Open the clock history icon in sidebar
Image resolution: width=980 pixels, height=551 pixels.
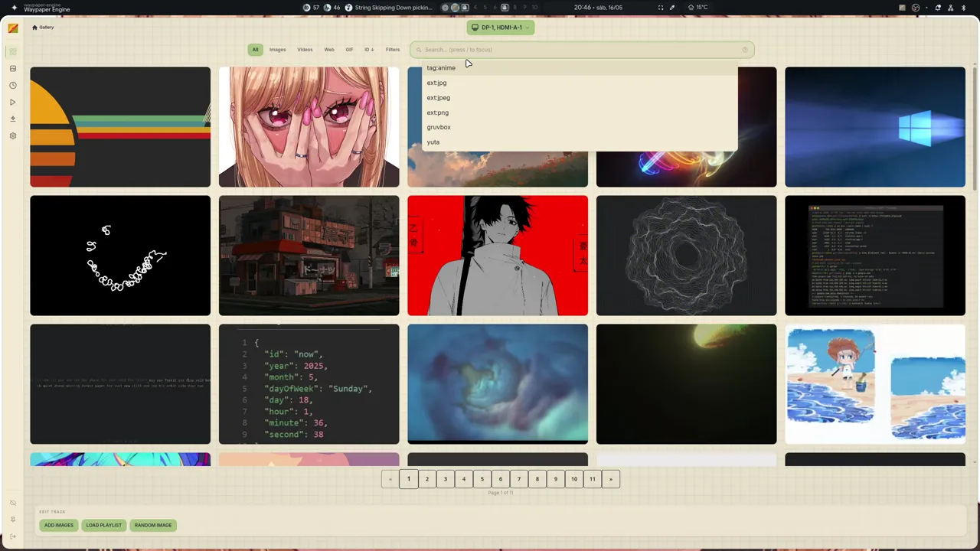(x=13, y=85)
